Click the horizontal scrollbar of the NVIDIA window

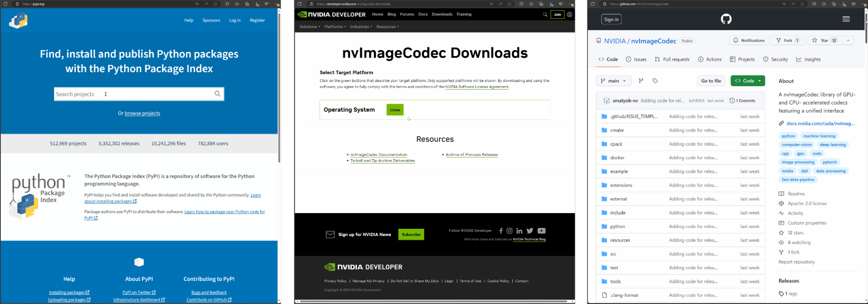(x=434, y=301)
